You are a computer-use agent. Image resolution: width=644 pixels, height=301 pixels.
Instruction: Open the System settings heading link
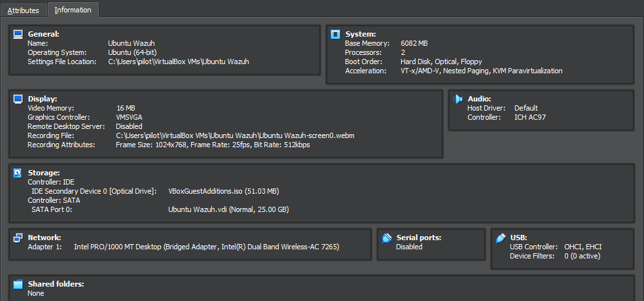pyautogui.click(x=360, y=34)
